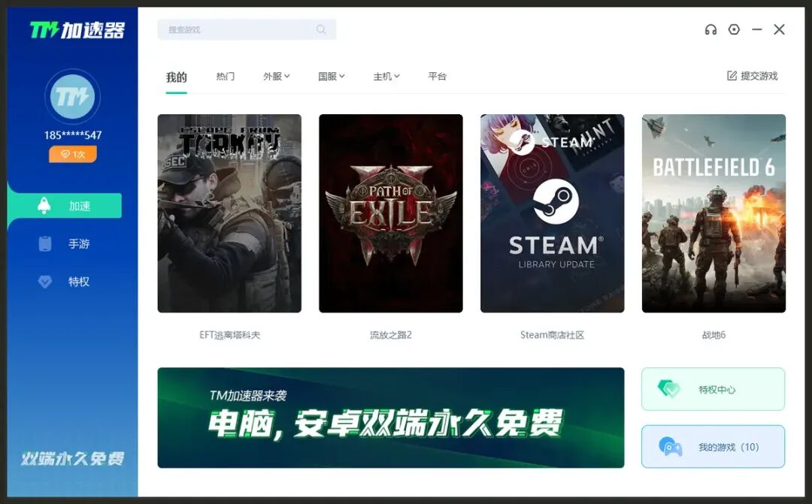Open 我的游戏 (10) button
812x504 pixels.
coord(713,447)
